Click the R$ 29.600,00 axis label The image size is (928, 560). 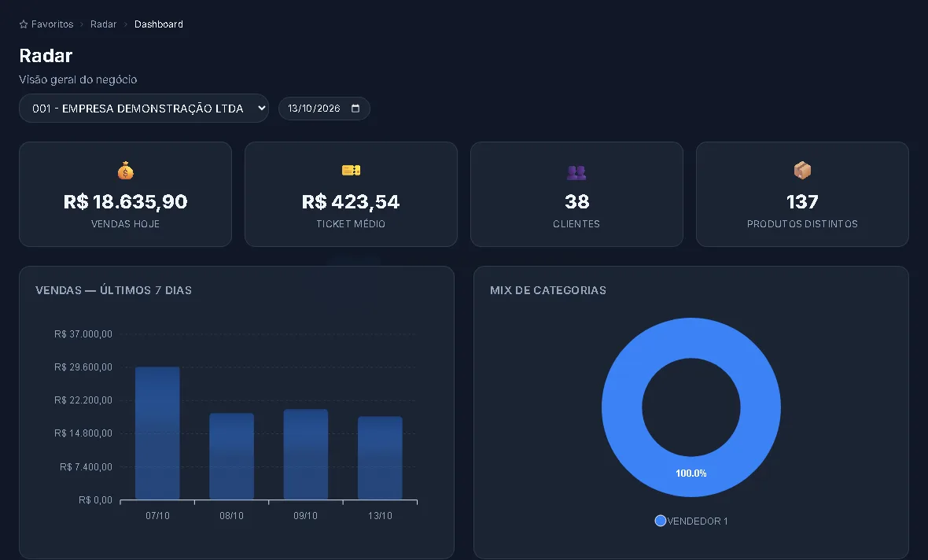(83, 367)
